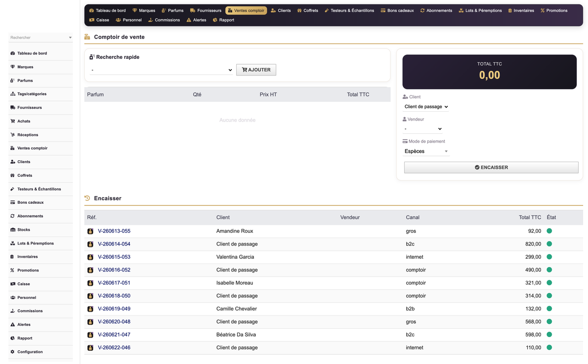588x364 pixels.
Task: Click the 820,00 total amount
Action: coord(533,244)
